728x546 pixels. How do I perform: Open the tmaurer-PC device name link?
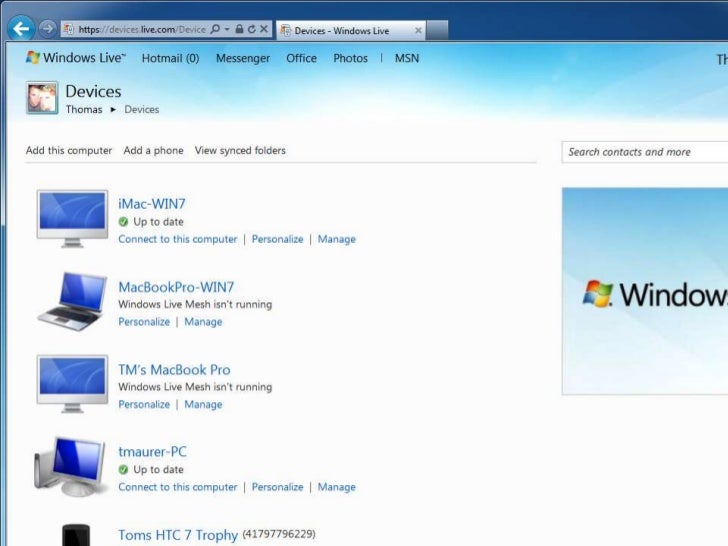click(152, 451)
